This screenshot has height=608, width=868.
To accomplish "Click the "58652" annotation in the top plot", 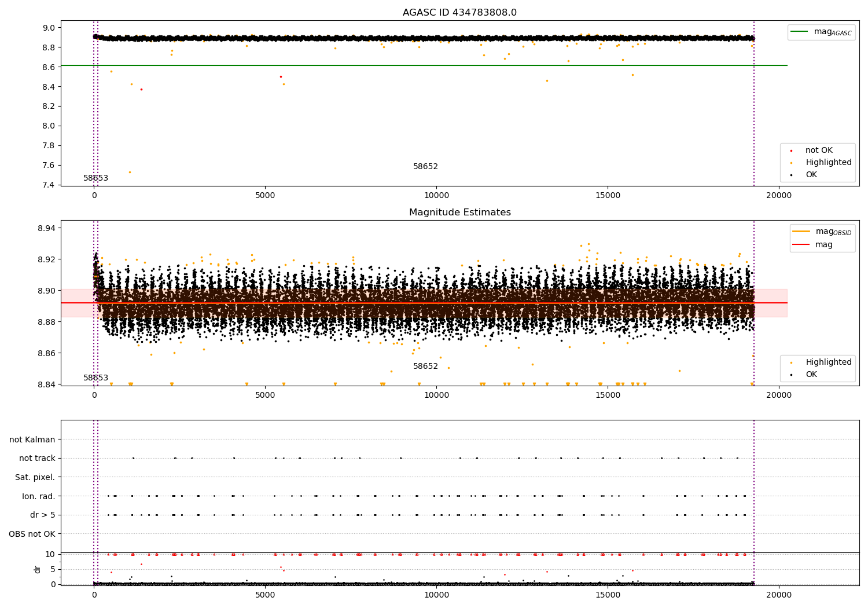I will pyautogui.click(x=425, y=167).
